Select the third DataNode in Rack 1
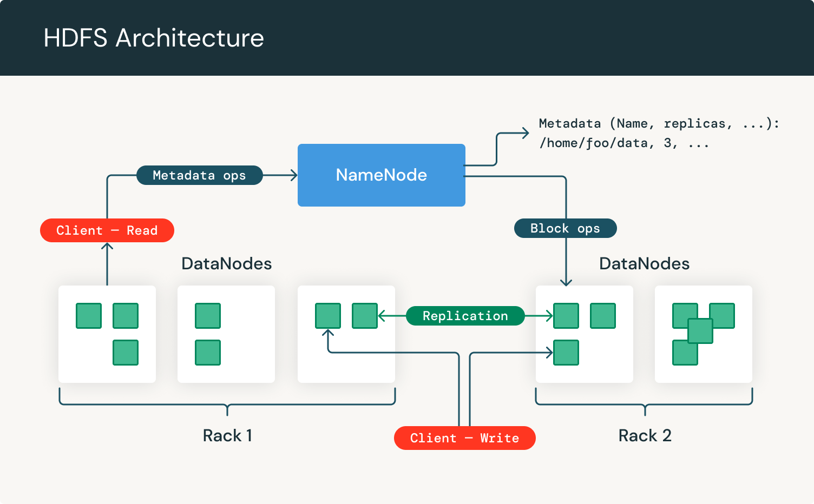The height and width of the screenshot is (504, 814). pyautogui.click(x=346, y=334)
